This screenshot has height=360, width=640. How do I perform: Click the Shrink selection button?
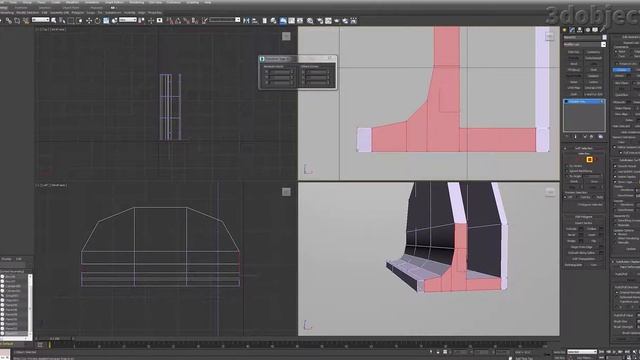[574, 181]
